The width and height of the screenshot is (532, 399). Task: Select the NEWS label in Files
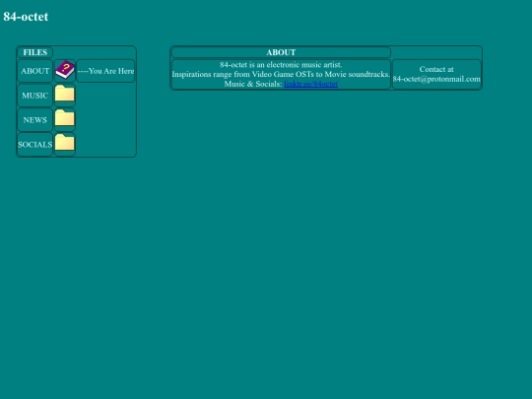(34, 120)
